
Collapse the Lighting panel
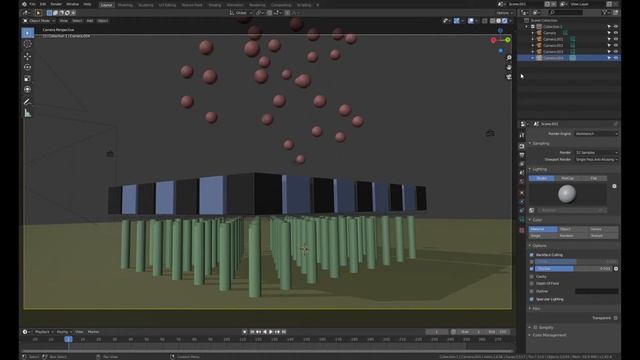[x=539, y=169]
